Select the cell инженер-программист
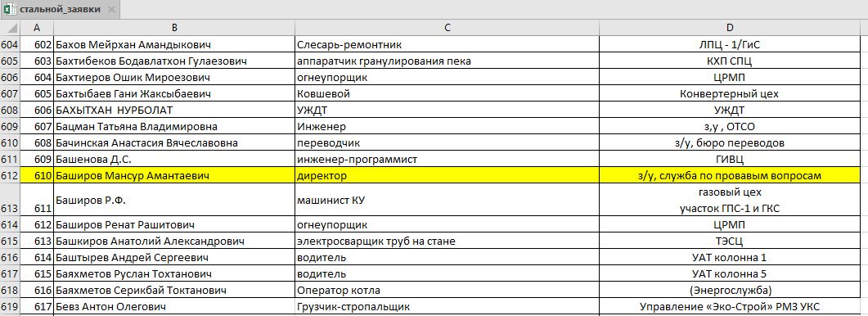Screen dimensions: 868x316 coord(447,160)
